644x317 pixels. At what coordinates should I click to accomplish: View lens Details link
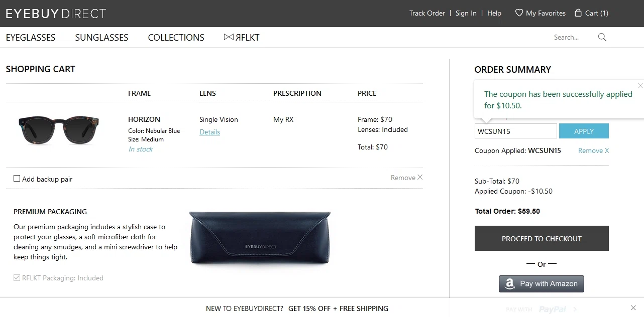[209, 132]
